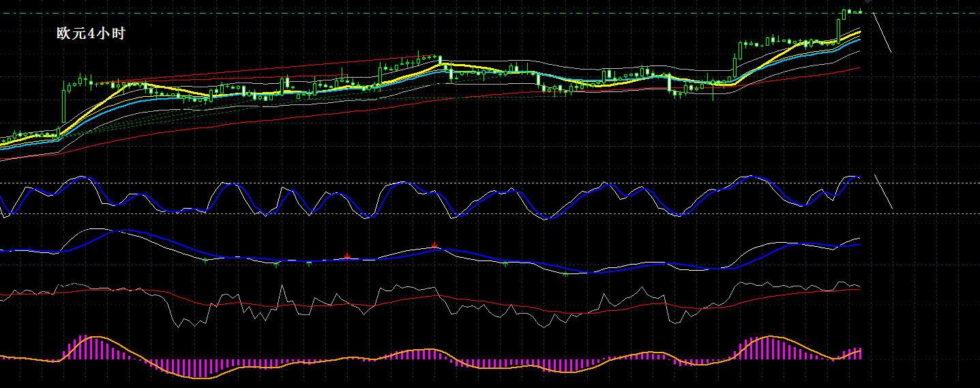Select the white trendline in the stochastic panel
Image resolution: width=980 pixels, height=388 pixels.
[883, 192]
